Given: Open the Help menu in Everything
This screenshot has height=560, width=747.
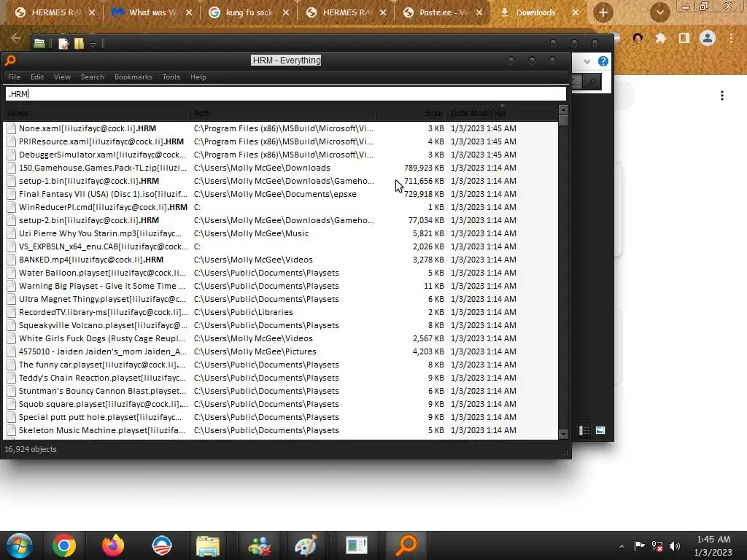Looking at the screenshot, I should [198, 77].
